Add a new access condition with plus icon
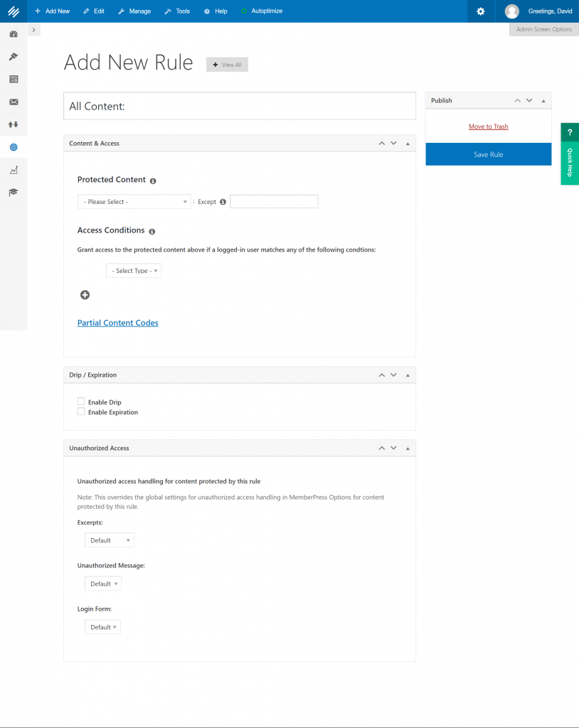This screenshot has height=728, width=579. pos(85,295)
